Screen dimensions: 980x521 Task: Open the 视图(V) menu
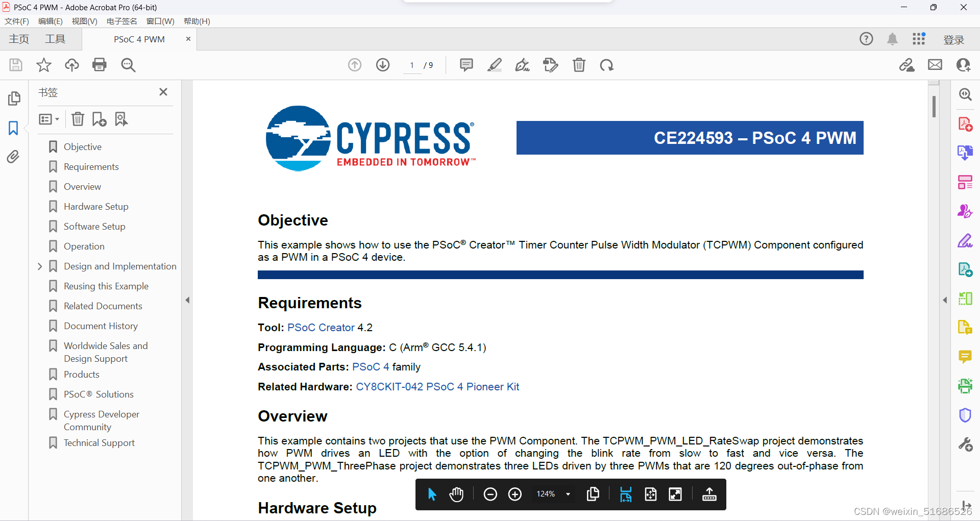pyautogui.click(x=85, y=21)
